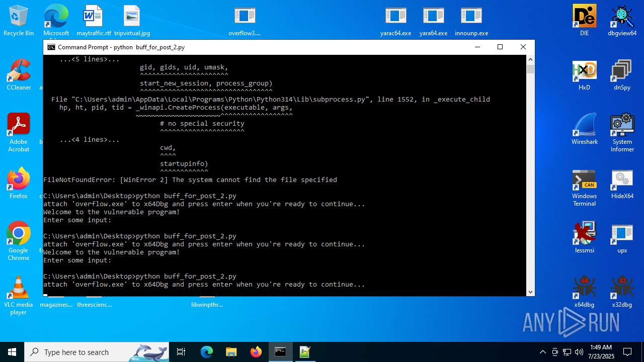The width and height of the screenshot is (644, 362).
Task: Click 'Welcome to the vulnerable program!' first line
Action: [x=112, y=212]
